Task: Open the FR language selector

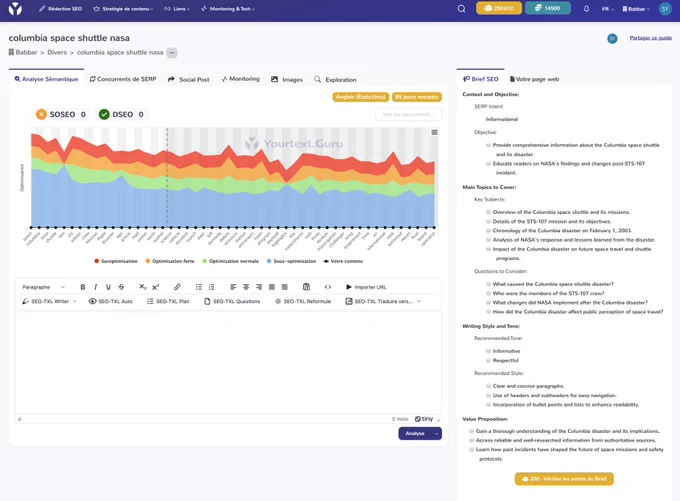Action: 607,9
